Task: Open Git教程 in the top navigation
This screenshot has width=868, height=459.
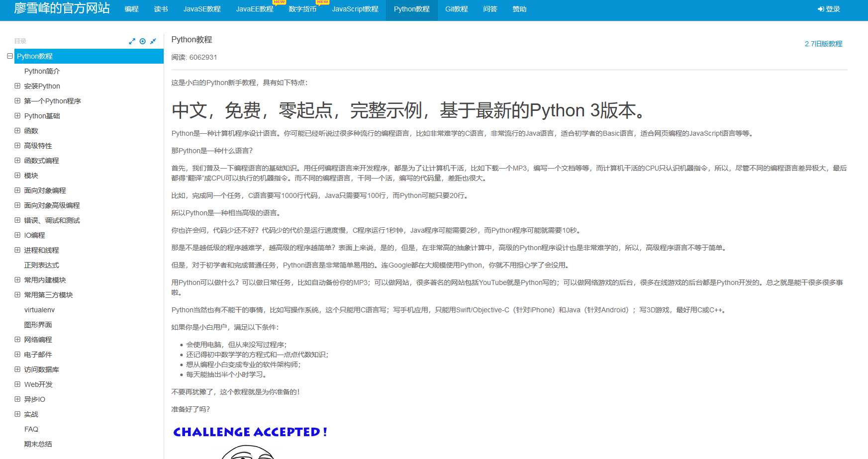Action: coord(457,9)
